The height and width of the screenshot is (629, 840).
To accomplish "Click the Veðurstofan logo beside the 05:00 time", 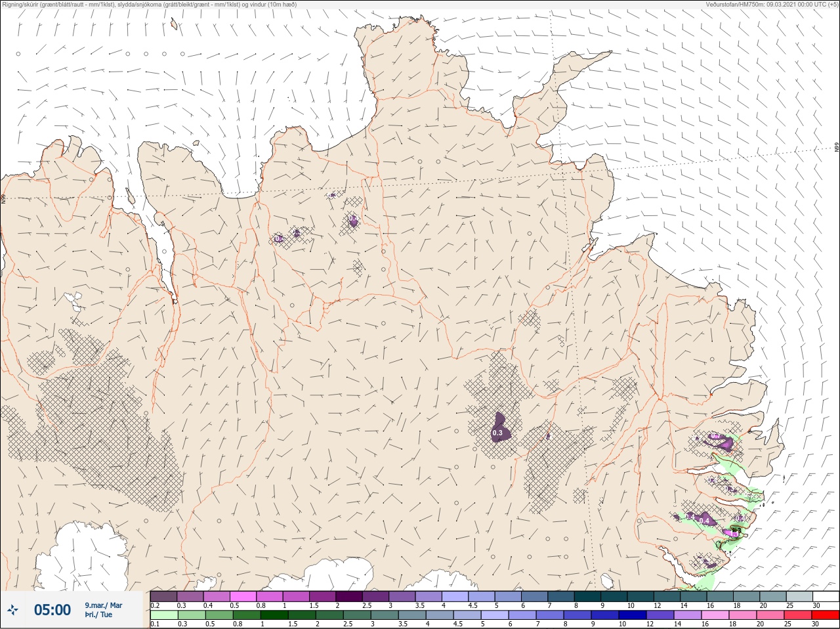I will (x=12, y=610).
